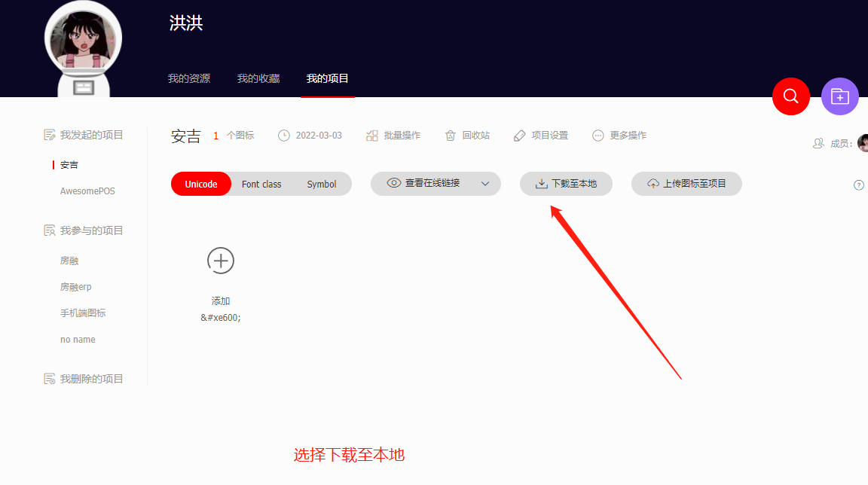Select 房融erp project in sidebar
The width and height of the screenshot is (868, 485).
76,287
